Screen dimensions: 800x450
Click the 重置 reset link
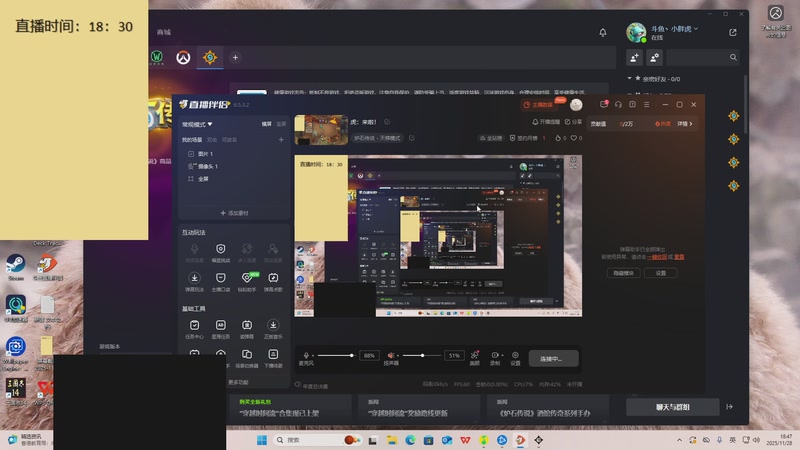(679, 257)
